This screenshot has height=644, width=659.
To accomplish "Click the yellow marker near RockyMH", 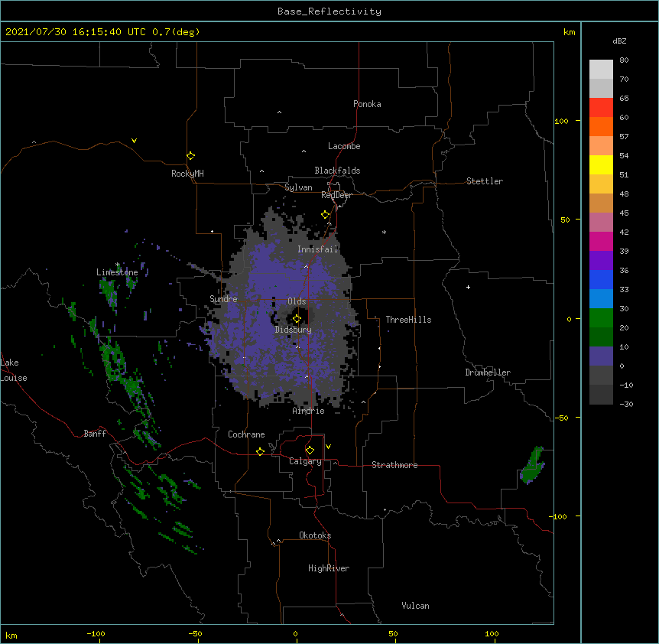I will (190, 156).
